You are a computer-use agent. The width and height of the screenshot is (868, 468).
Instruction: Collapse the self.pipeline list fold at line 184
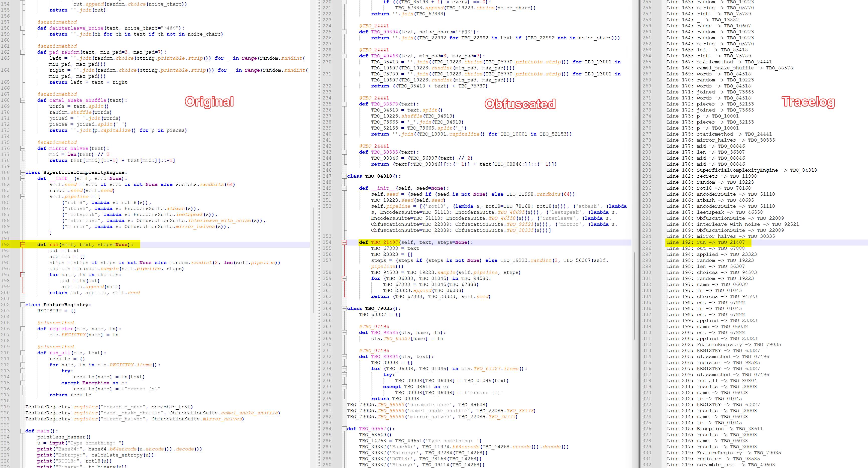click(23, 196)
